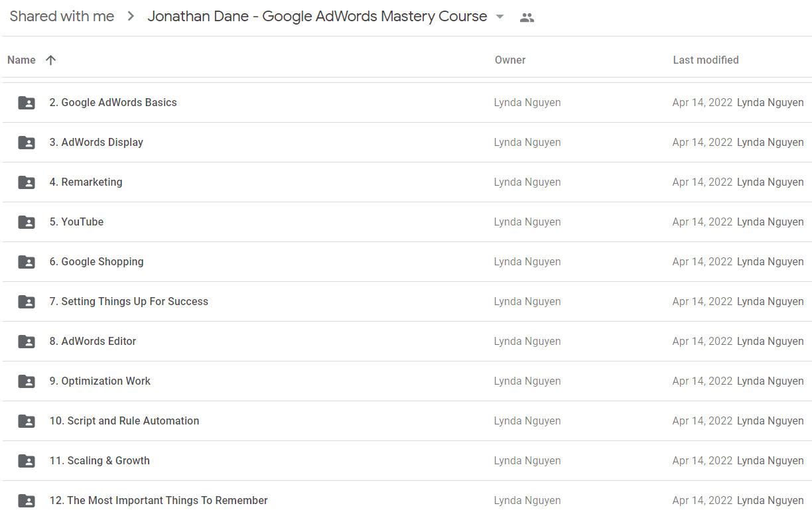Viewport: 812px width, 520px height.
Task: Click owner Lynda Nguyen in AdWords Editor row
Action: click(527, 341)
